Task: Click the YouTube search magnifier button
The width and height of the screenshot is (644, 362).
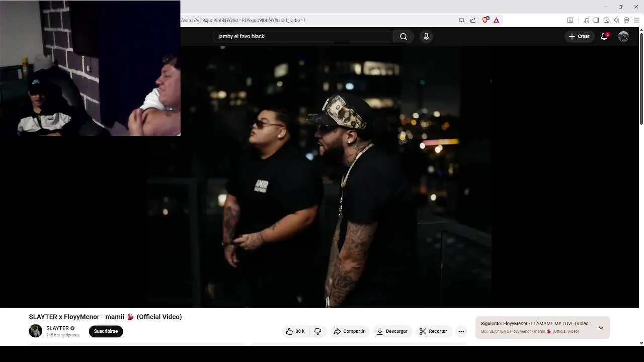Action: pyautogui.click(x=404, y=36)
